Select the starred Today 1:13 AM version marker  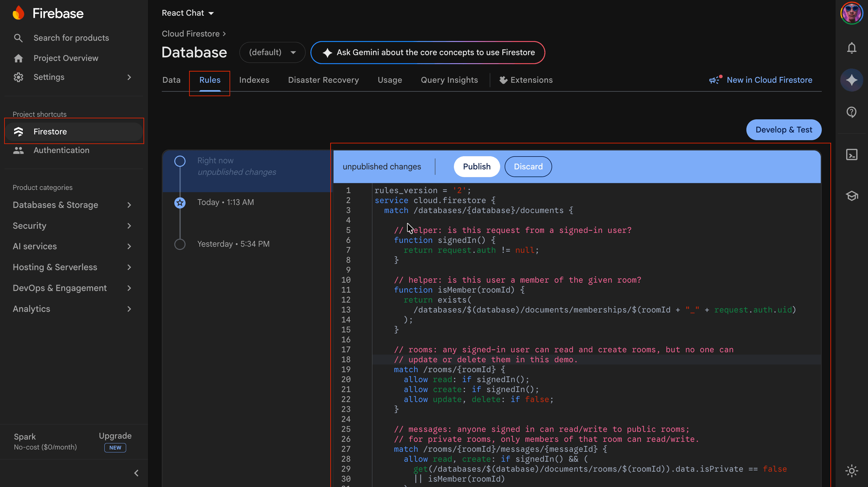tap(180, 203)
